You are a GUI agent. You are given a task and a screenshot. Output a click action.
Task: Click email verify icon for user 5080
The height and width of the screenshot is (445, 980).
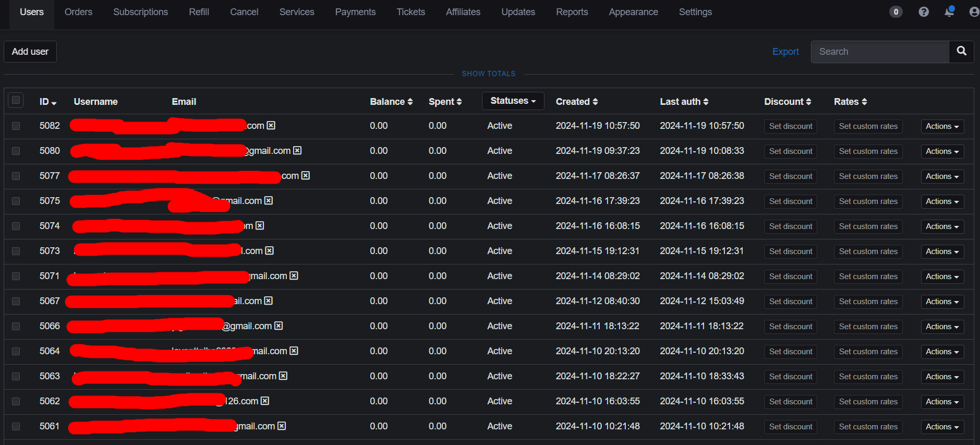point(297,151)
